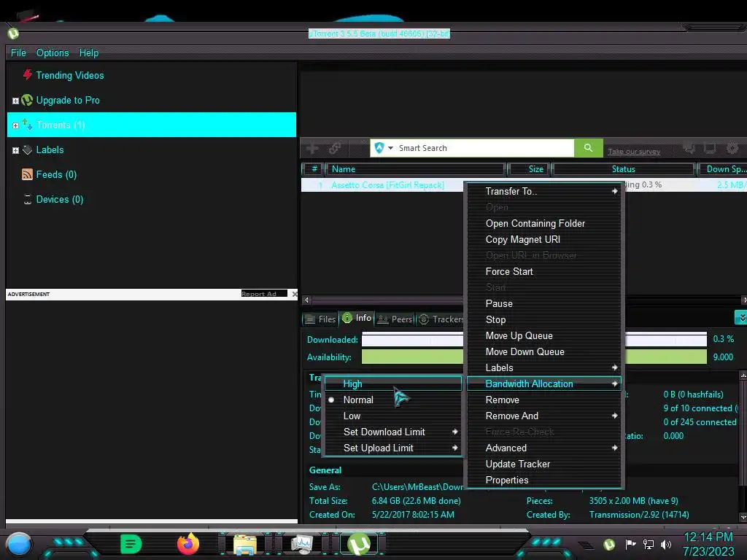Screen dimensions: 747x560
Task: Click Update Tracker
Action: click(x=544, y=464)
